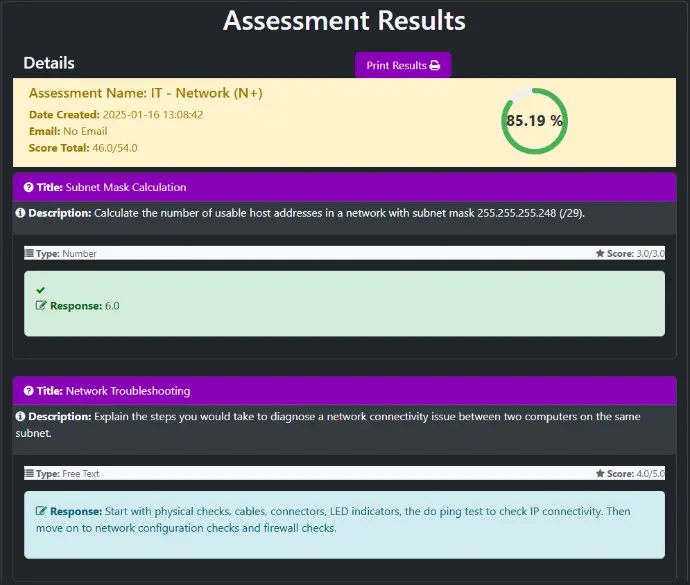Viewport: 690px width, 585px height.
Task: Click the star icon beside Score 3.0/3.0
Action: coord(600,254)
